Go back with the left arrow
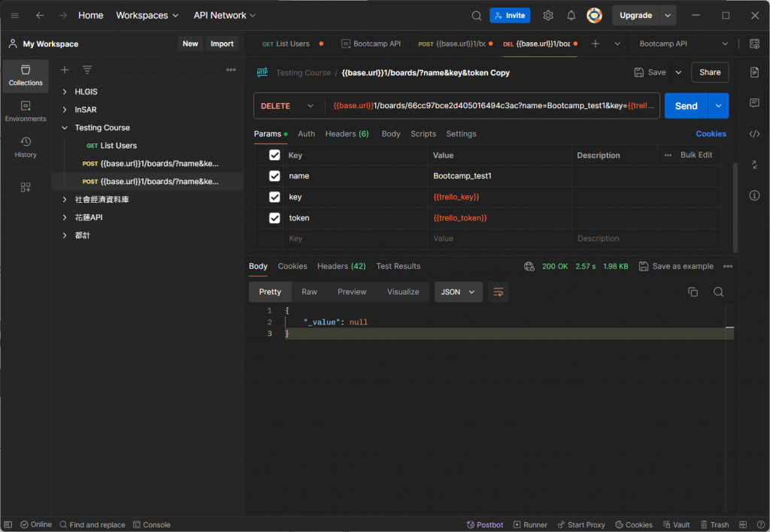Screen dimensions: 770x532 click(40, 16)
